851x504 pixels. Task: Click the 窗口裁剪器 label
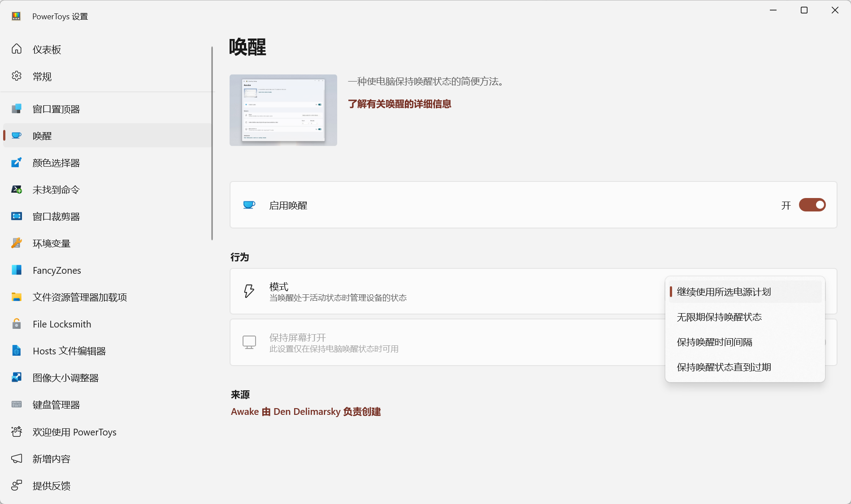tap(56, 216)
